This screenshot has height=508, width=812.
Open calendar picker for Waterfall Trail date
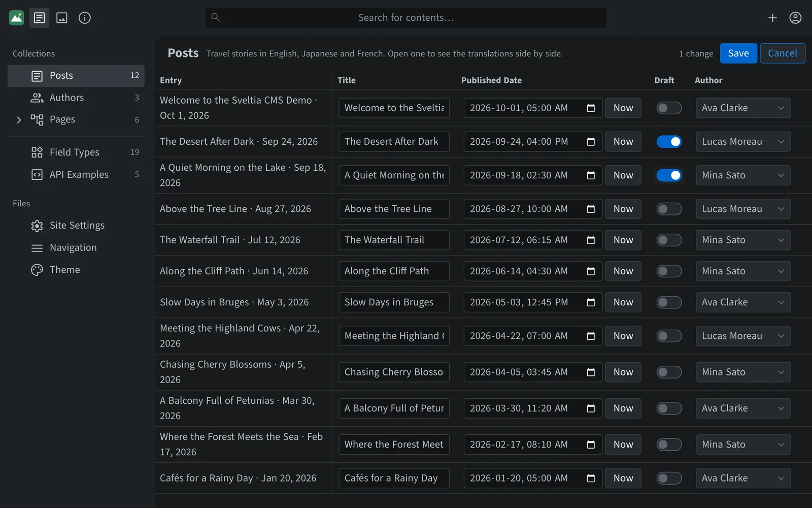pos(591,240)
